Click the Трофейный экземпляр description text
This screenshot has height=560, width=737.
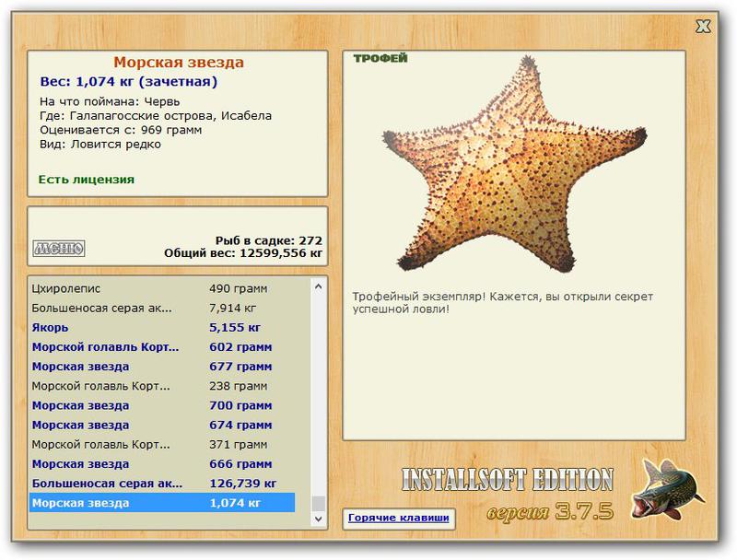[502, 302]
